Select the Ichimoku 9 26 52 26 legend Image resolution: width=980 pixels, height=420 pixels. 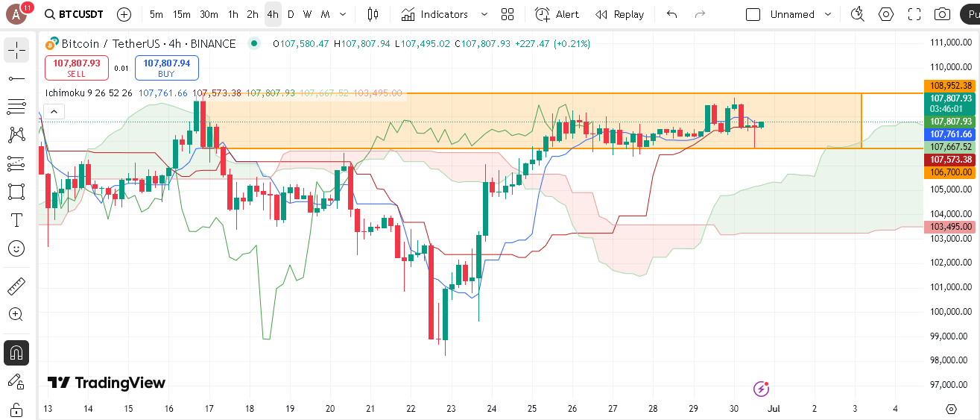[89, 93]
